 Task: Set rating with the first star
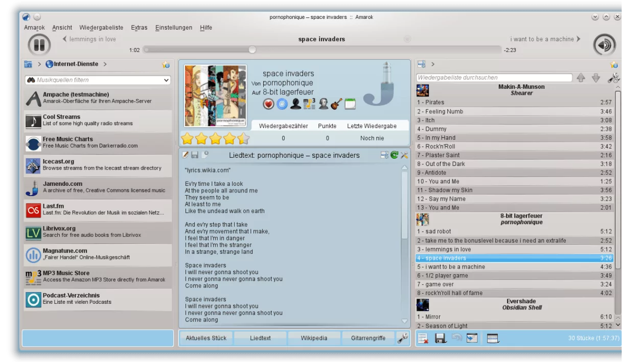tap(188, 138)
